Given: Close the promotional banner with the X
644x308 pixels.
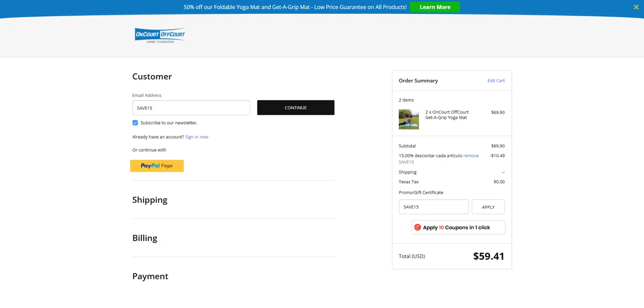Looking at the screenshot, I should click(x=636, y=7).
